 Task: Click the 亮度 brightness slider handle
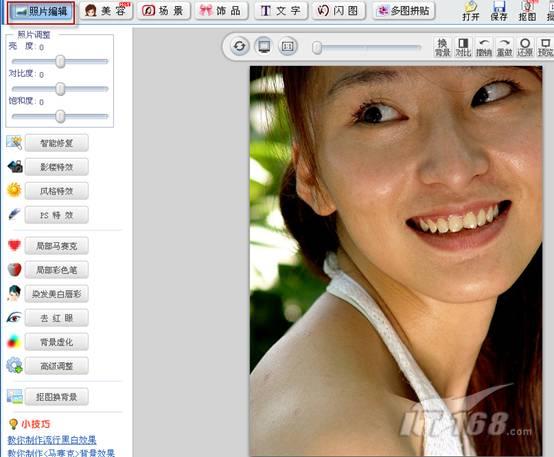click(x=60, y=61)
